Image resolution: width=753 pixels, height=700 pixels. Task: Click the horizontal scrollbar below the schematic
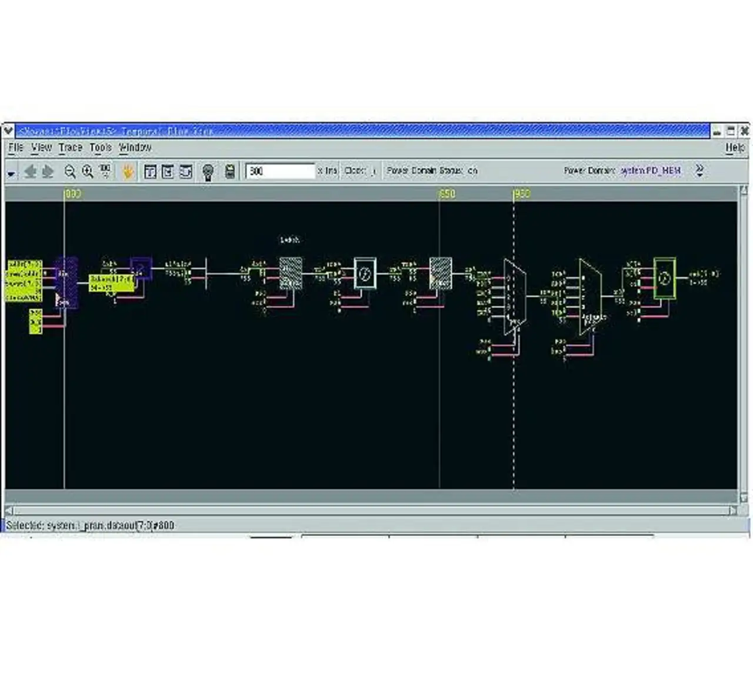coord(371,511)
